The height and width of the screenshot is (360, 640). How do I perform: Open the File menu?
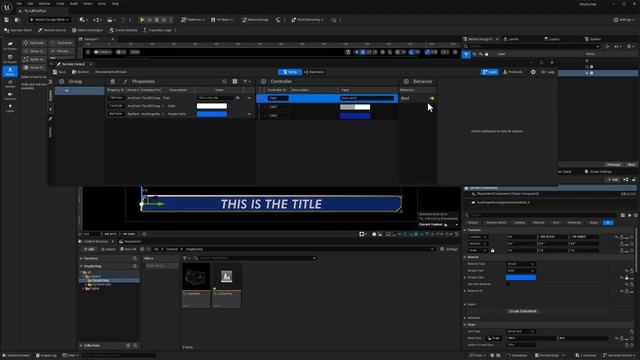(19, 4)
